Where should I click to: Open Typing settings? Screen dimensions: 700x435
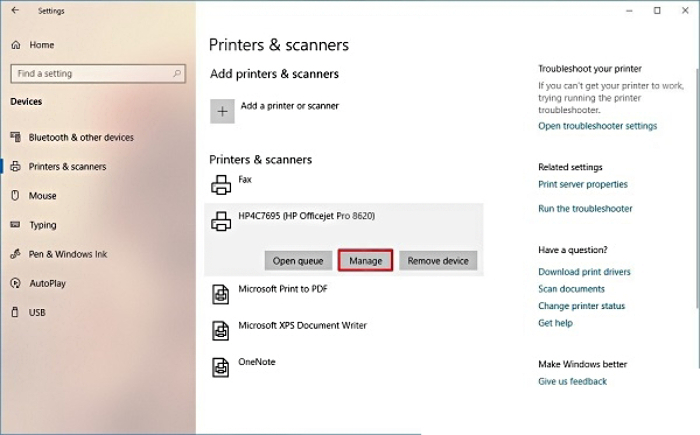click(43, 225)
